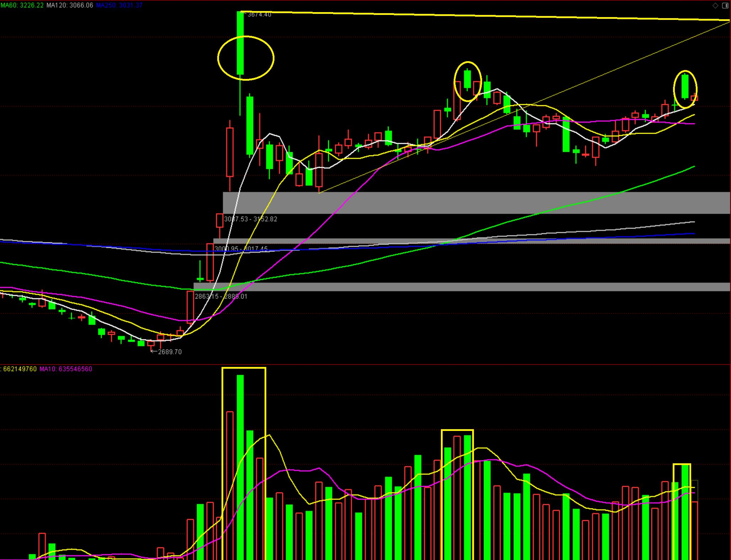
Task: Select the gray gap band labeled 3087.53 - 3152.82
Action: click(x=476, y=203)
